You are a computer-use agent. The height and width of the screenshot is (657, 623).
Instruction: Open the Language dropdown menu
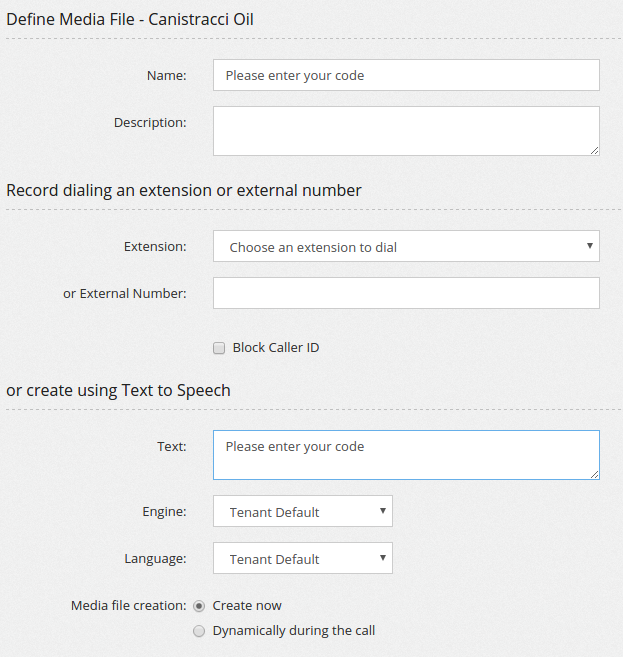pyautogui.click(x=302, y=558)
